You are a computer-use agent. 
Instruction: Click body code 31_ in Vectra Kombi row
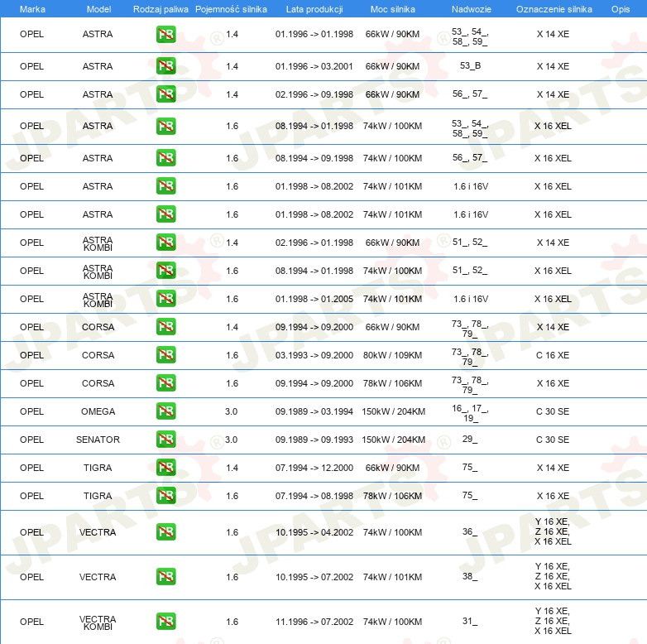tap(470, 622)
